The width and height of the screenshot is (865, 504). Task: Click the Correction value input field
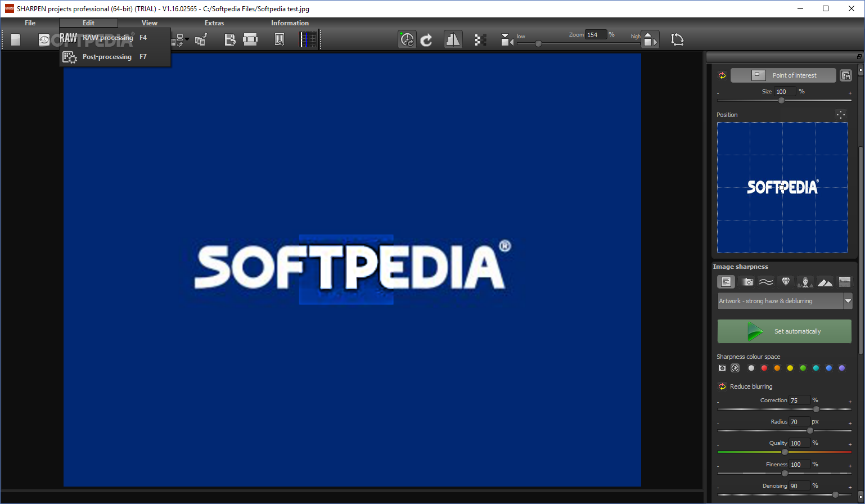click(800, 400)
